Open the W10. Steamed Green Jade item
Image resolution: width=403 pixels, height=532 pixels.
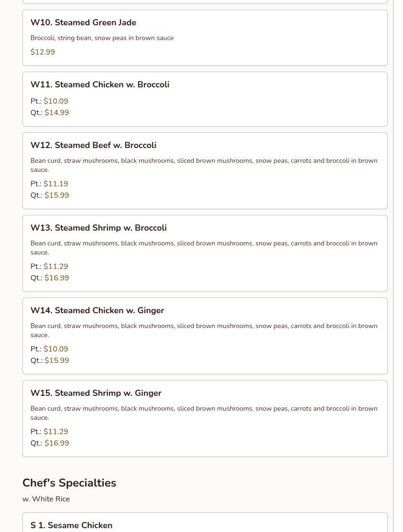pos(84,22)
